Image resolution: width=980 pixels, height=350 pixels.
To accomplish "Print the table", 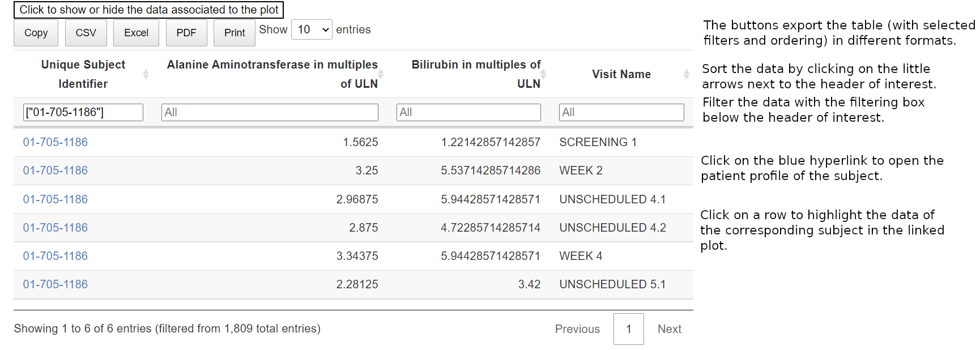I will 235,33.
